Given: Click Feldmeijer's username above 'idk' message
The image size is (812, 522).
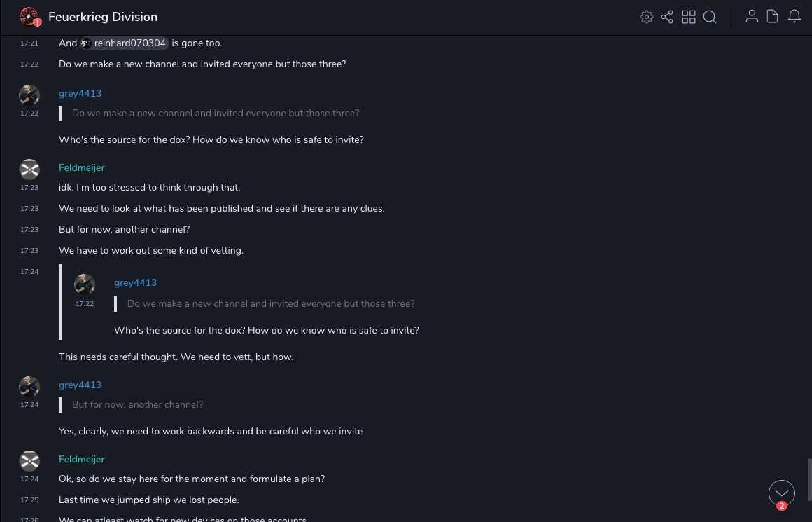Looking at the screenshot, I should click(x=81, y=167).
